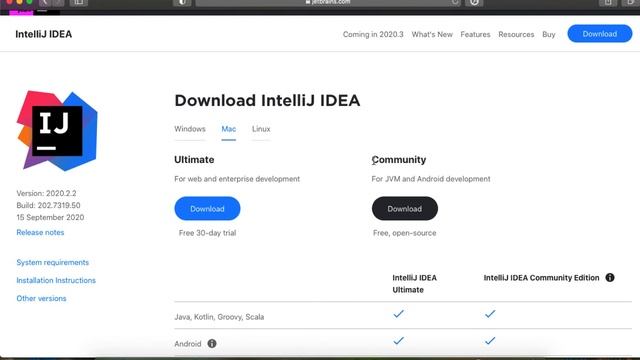
Task: Open the What's New menu item
Action: point(432,34)
